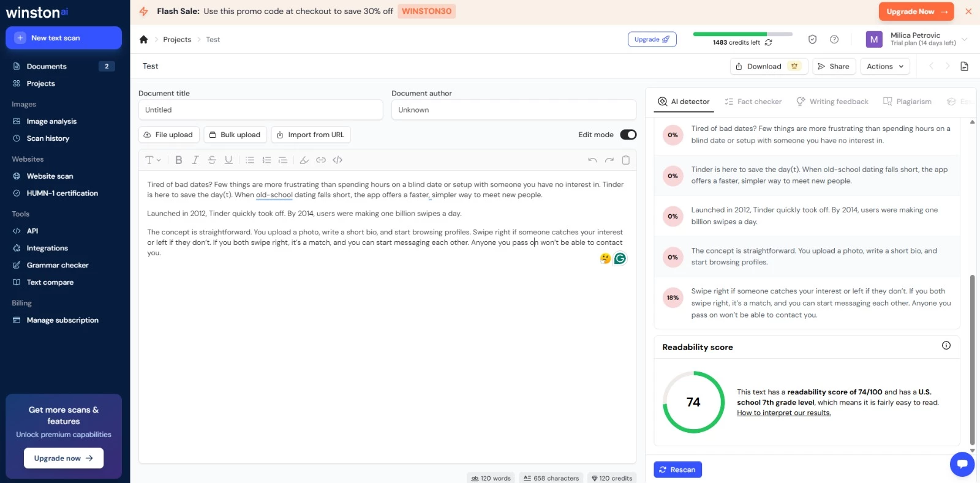Click the Bulk upload button
980x483 pixels.
pos(235,135)
